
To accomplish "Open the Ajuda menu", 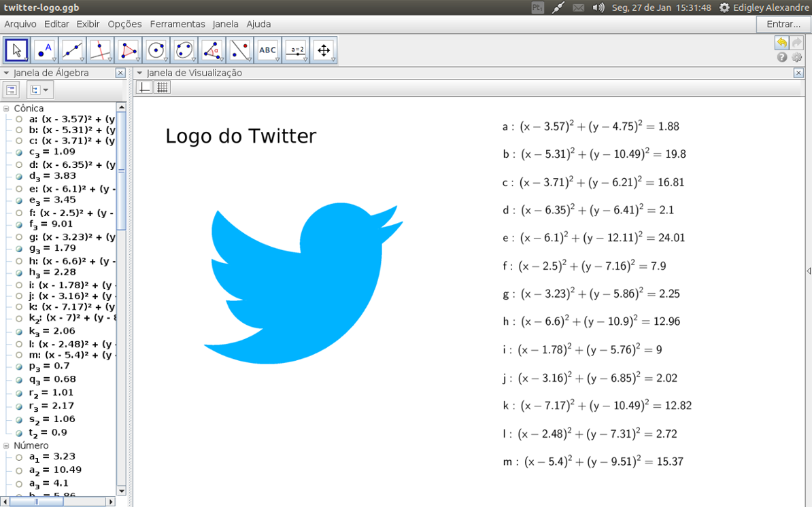I will coord(258,24).
